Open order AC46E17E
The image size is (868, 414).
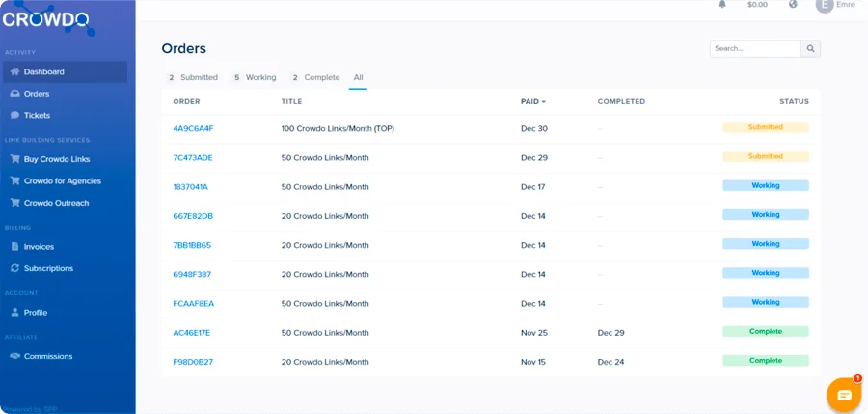(x=192, y=333)
